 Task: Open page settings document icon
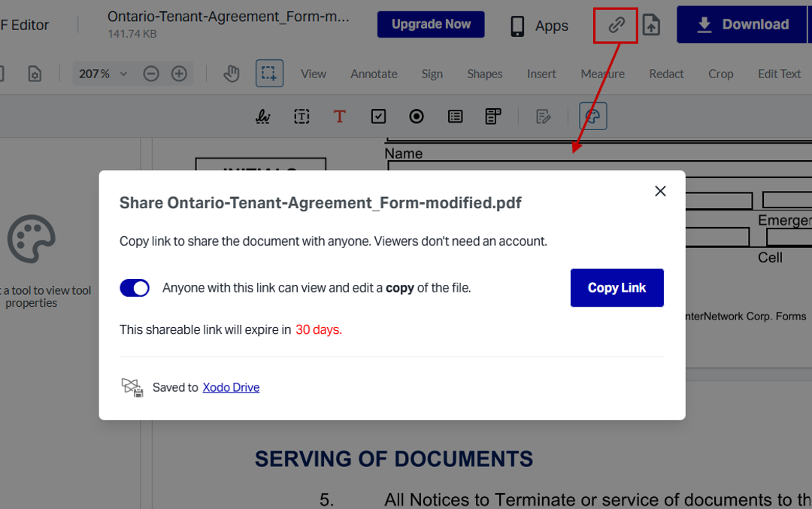(x=35, y=74)
